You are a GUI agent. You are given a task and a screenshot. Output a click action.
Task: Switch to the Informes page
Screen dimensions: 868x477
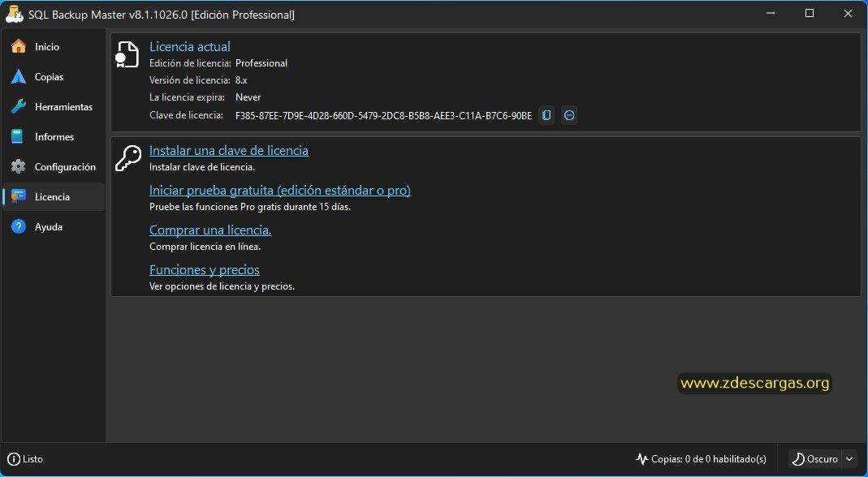pos(54,136)
